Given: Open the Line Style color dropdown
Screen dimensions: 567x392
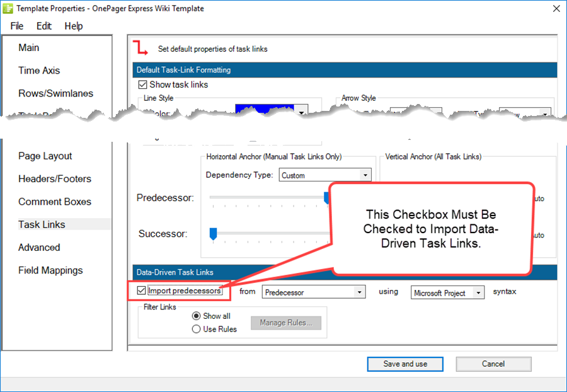Looking at the screenshot, I should pyautogui.click(x=301, y=112).
